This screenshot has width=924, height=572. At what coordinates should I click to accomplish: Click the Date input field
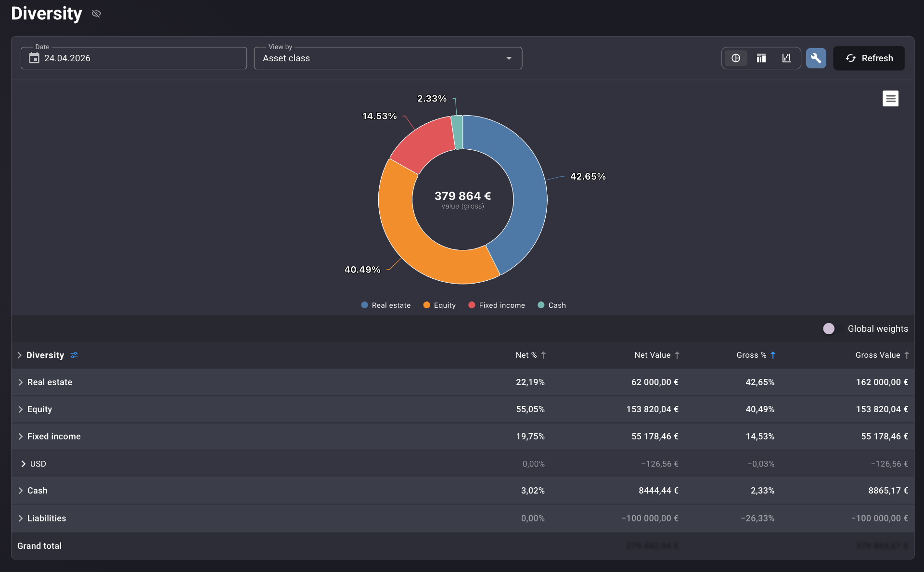(134, 58)
